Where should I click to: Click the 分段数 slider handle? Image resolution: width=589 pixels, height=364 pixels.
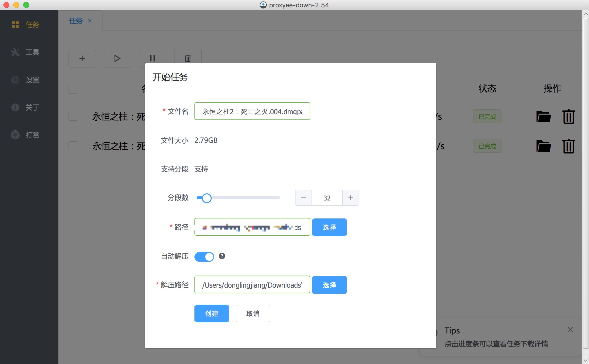pyautogui.click(x=207, y=198)
